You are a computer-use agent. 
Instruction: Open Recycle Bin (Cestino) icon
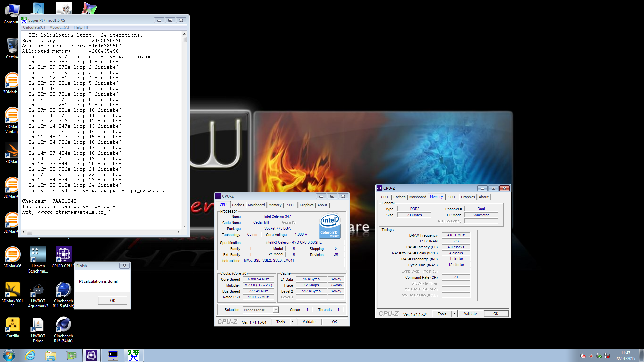coord(12,48)
